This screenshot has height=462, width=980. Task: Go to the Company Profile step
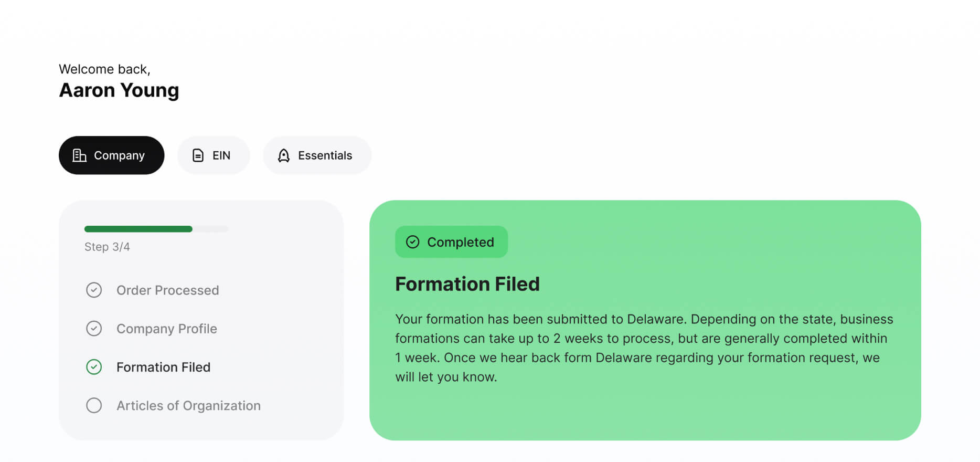point(167,329)
